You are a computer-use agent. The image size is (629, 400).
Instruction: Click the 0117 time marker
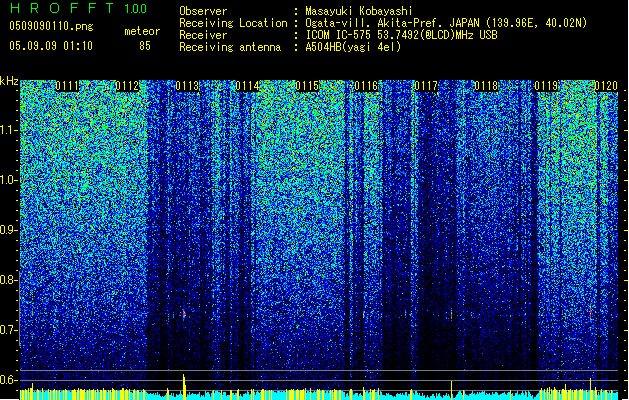tap(426, 86)
